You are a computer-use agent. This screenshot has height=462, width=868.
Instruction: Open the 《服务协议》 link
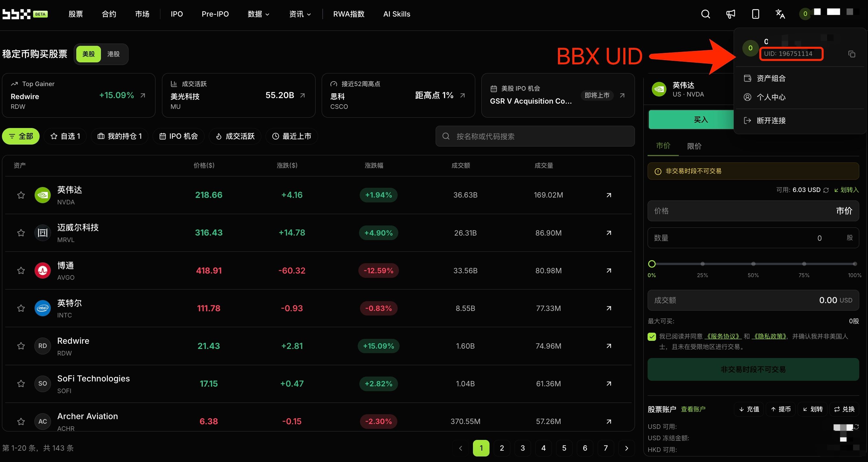[723, 337]
